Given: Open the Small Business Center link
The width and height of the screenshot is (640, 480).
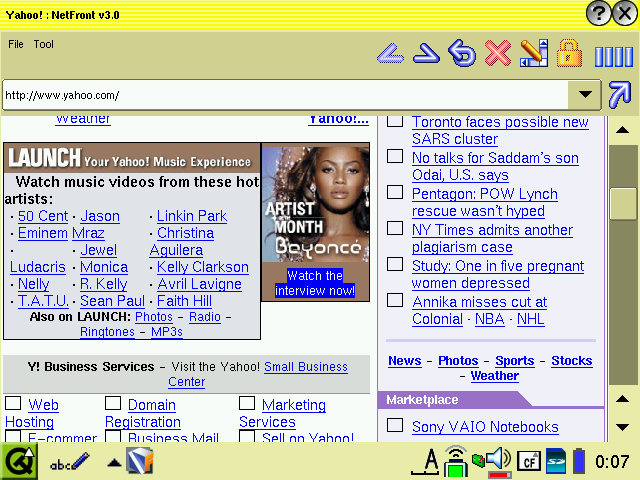Looking at the screenshot, I should (305, 367).
